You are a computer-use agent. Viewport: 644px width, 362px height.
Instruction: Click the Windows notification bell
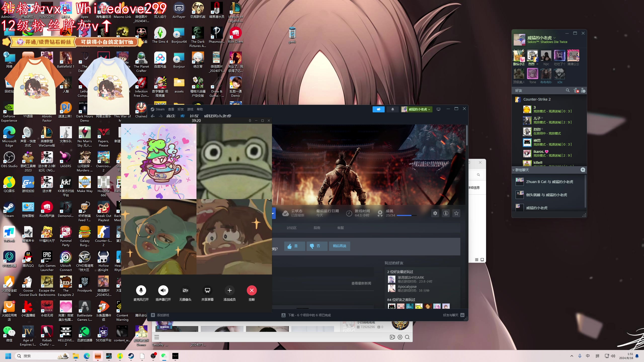click(637, 356)
